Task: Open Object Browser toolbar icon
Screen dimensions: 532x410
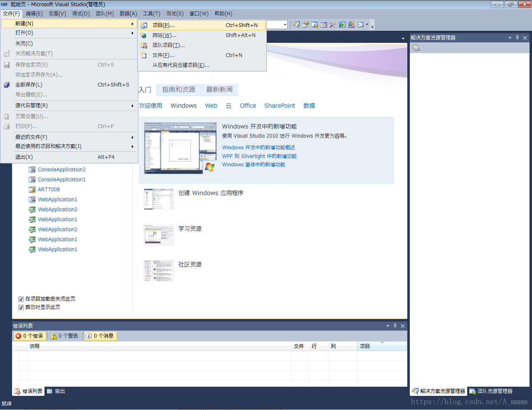Action: pos(323,25)
